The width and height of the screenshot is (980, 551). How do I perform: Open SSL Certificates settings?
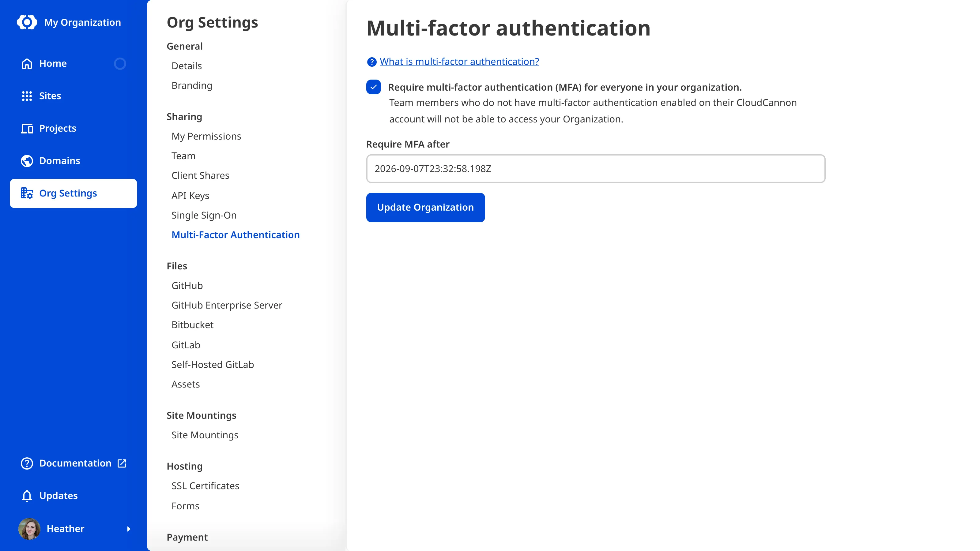[x=205, y=486]
